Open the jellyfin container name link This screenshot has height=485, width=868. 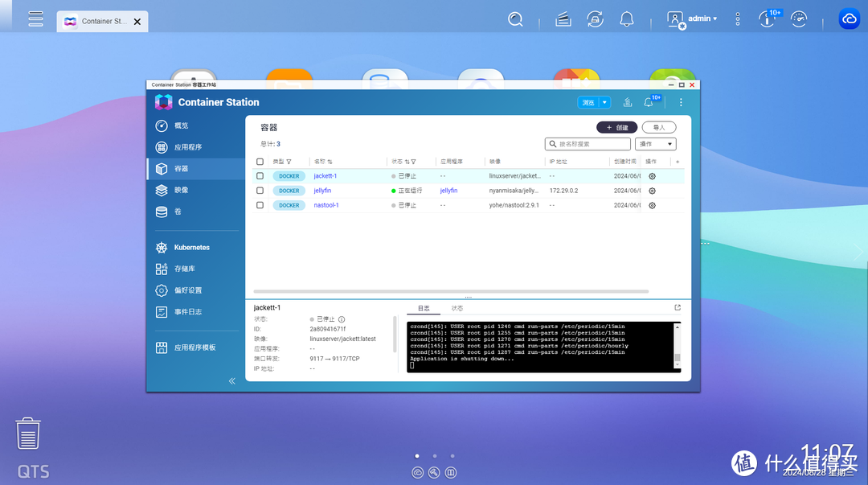click(322, 191)
